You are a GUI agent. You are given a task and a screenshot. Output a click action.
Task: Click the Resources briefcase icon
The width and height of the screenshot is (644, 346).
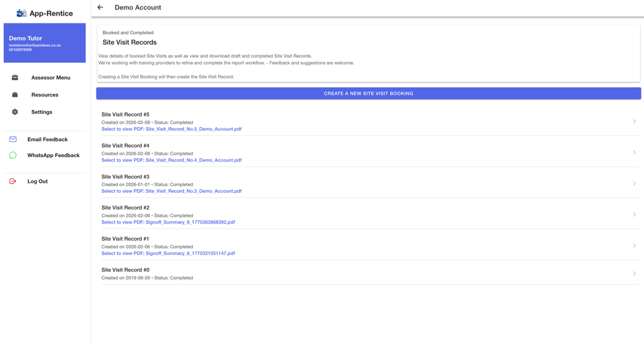[15, 95]
